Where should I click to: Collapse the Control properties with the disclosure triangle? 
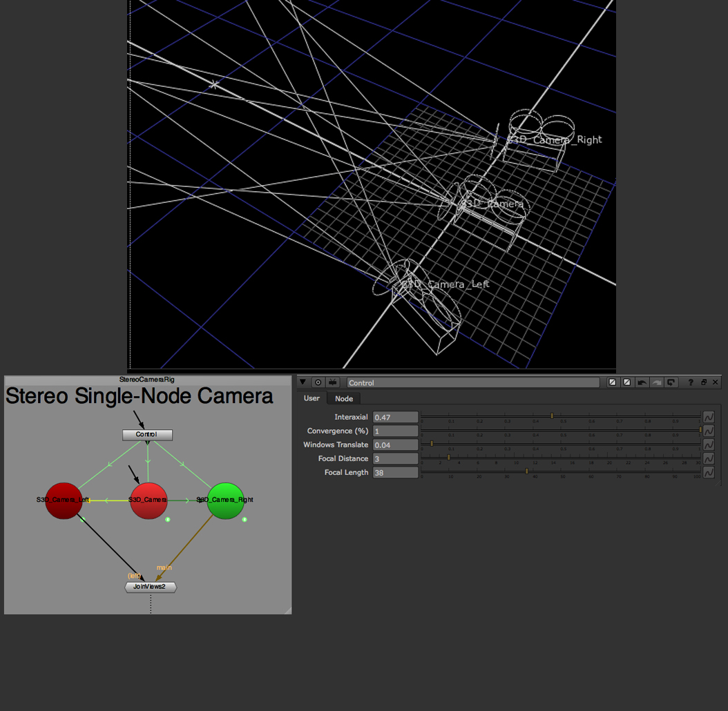[303, 382]
